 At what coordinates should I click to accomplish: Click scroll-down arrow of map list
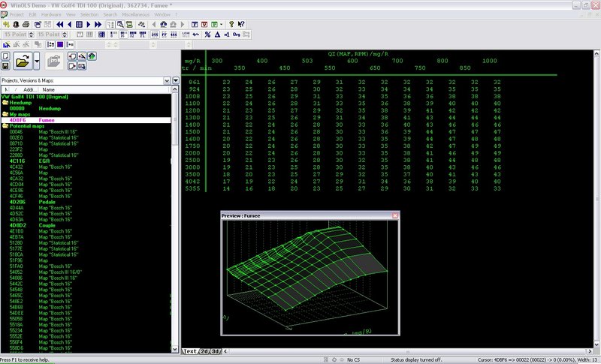click(x=175, y=349)
